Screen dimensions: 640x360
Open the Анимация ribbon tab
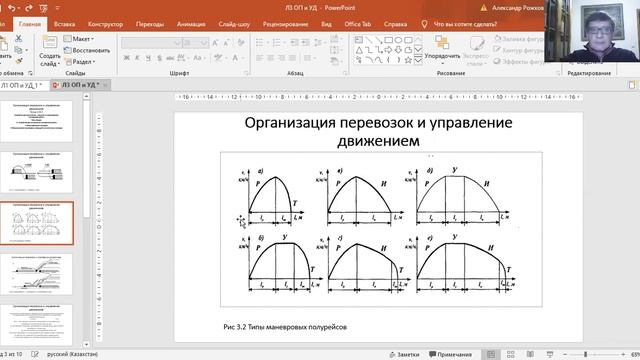(x=191, y=24)
